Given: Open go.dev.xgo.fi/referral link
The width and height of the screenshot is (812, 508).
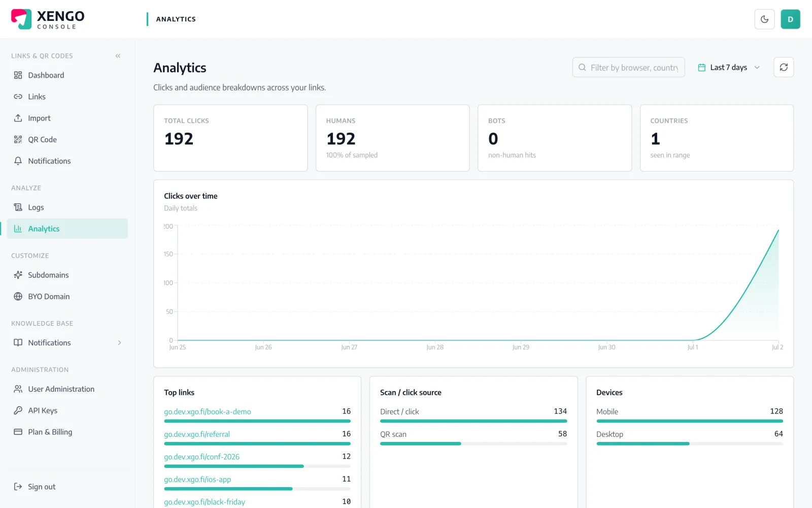Looking at the screenshot, I should click(197, 434).
